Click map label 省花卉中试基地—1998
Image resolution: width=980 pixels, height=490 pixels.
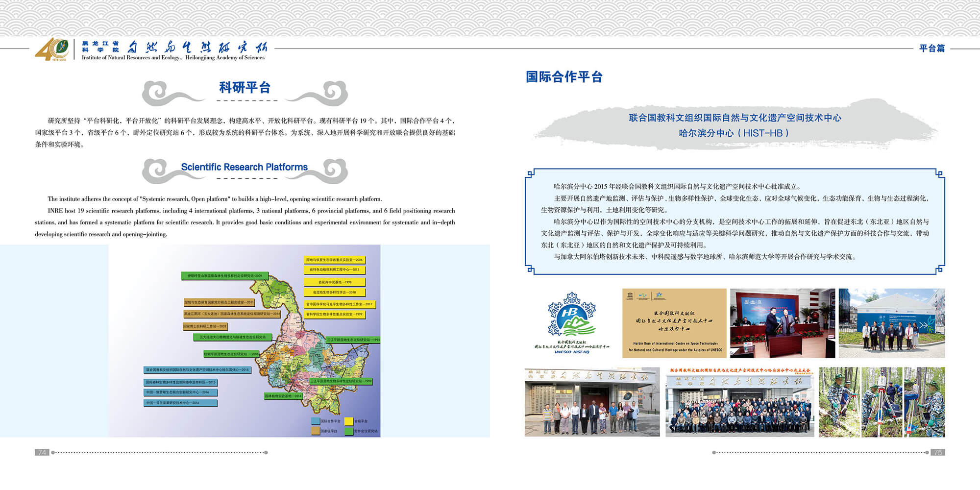coord(335,282)
